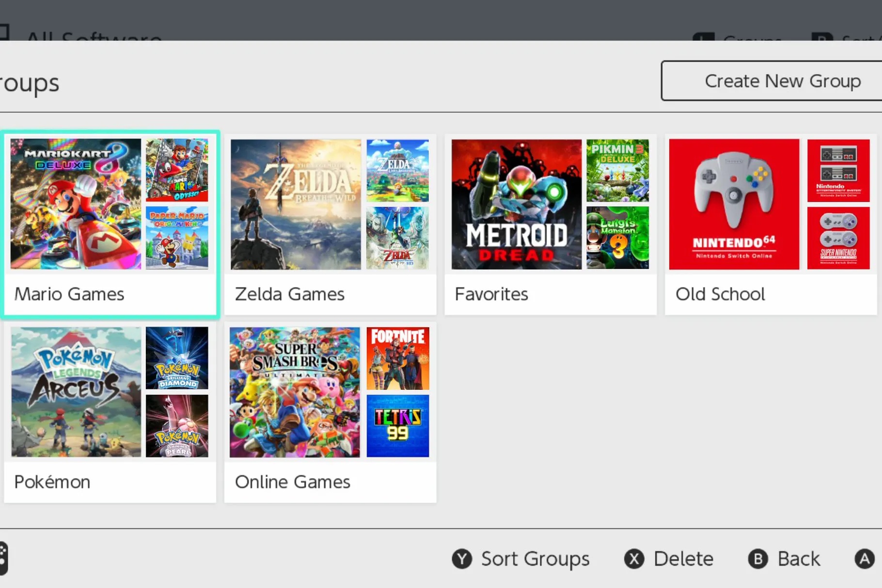Click the Joy-Con controller icon
882x588 pixels.
coord(3,558)
